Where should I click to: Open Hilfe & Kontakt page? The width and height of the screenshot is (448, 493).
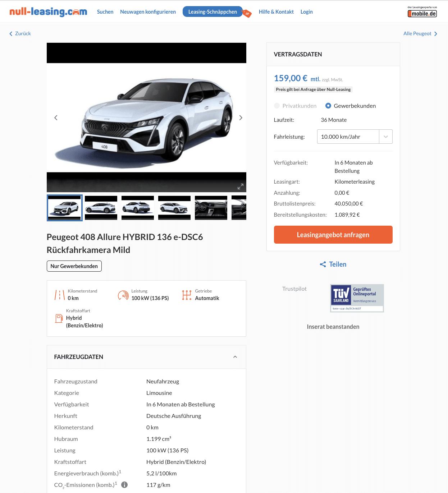coord(276,12)
